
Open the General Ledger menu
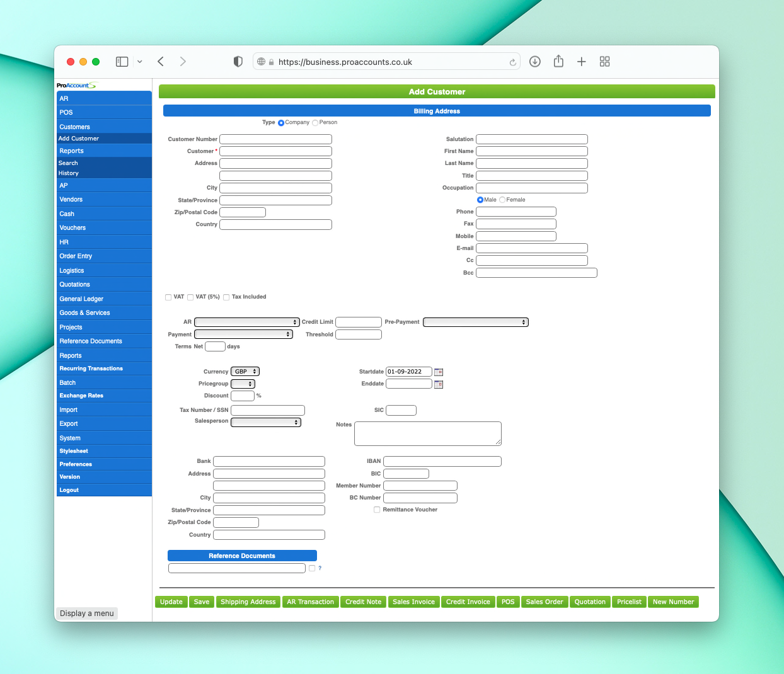(104, 299)
